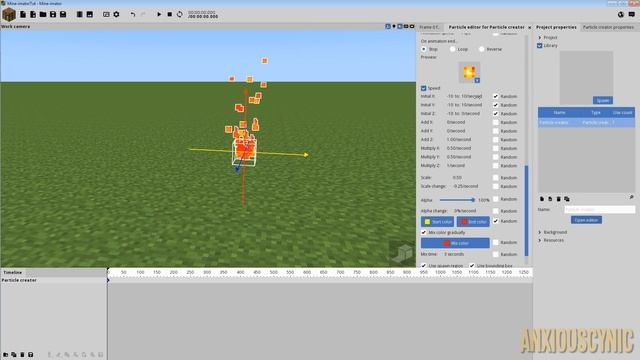
Task: Click the search icon beside library list
Action: [x=631, y=197]
